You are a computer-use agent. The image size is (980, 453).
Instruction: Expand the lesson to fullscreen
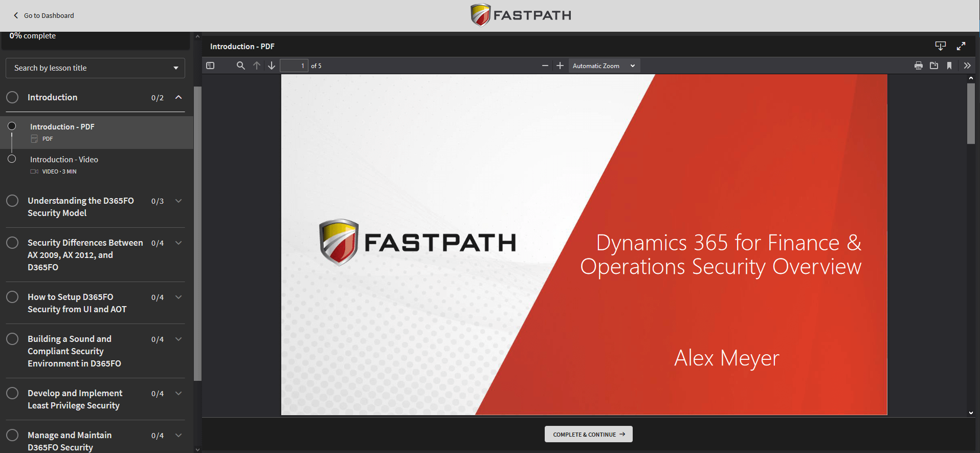961,46
